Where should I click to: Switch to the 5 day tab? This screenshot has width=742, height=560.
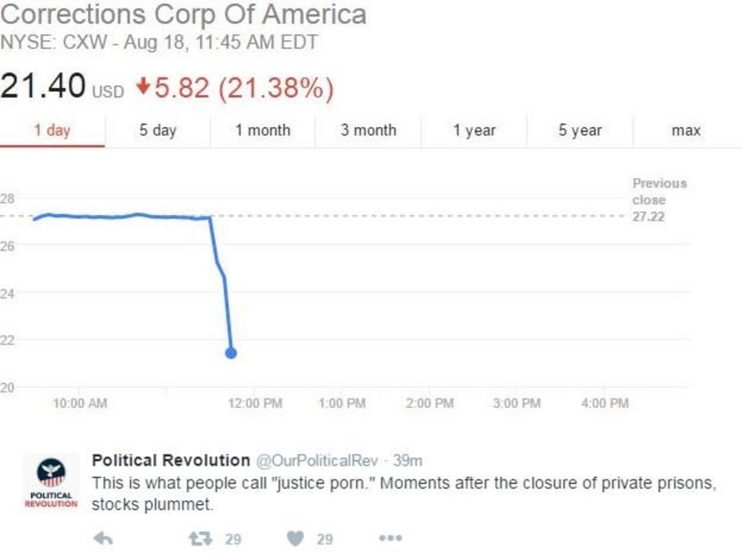157,131
